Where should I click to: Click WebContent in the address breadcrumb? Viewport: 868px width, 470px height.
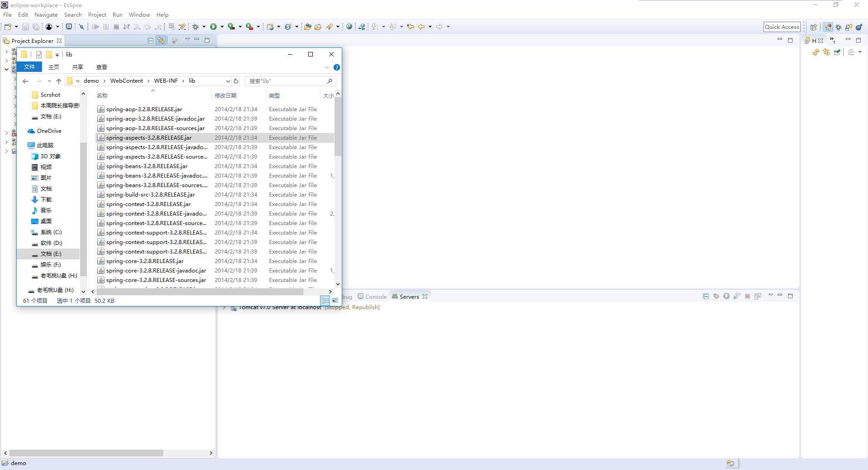pos(127,81)
